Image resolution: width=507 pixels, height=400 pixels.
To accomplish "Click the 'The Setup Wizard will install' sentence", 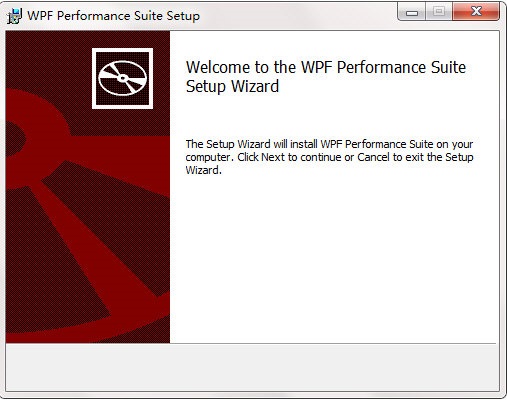I will click(252, 144).
